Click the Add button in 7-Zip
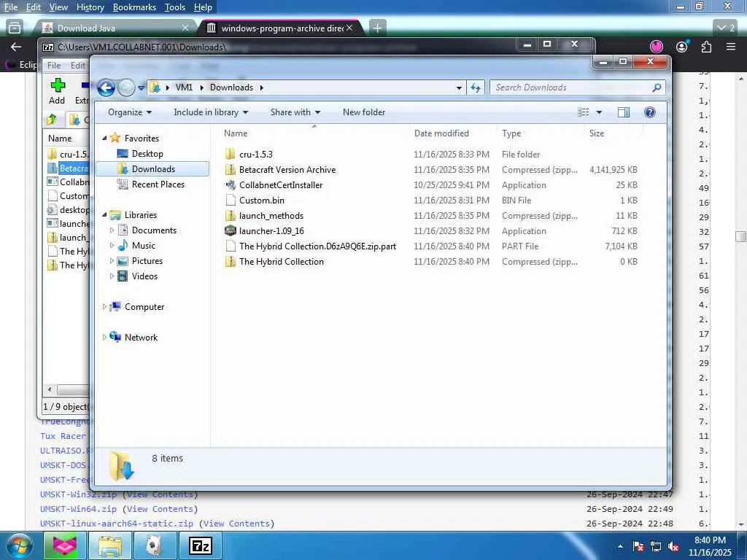 [57, 91]
